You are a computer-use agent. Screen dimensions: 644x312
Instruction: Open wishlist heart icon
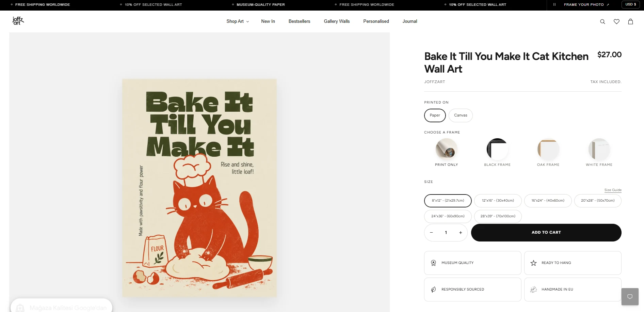coord(616,21)
